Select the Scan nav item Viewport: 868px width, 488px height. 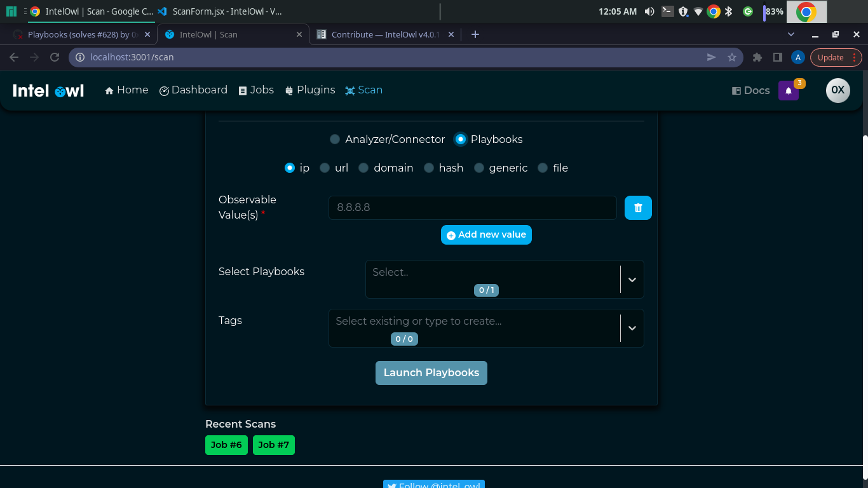363,90
